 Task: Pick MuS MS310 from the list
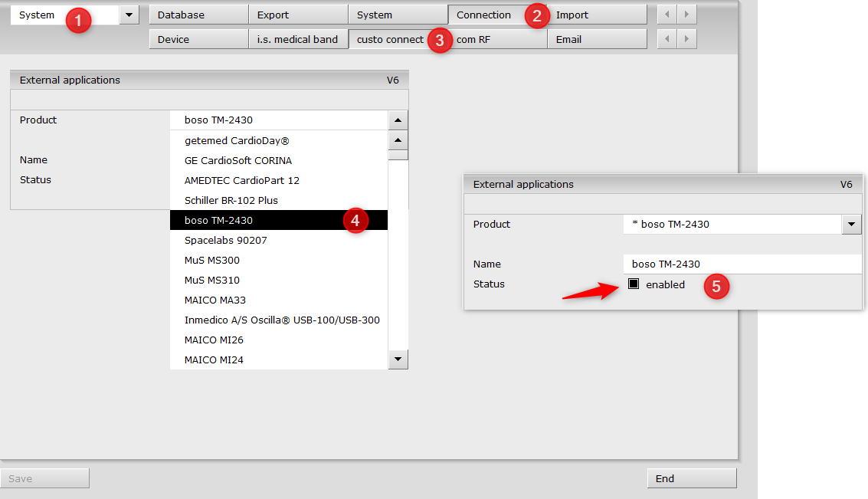click(278, 281)
